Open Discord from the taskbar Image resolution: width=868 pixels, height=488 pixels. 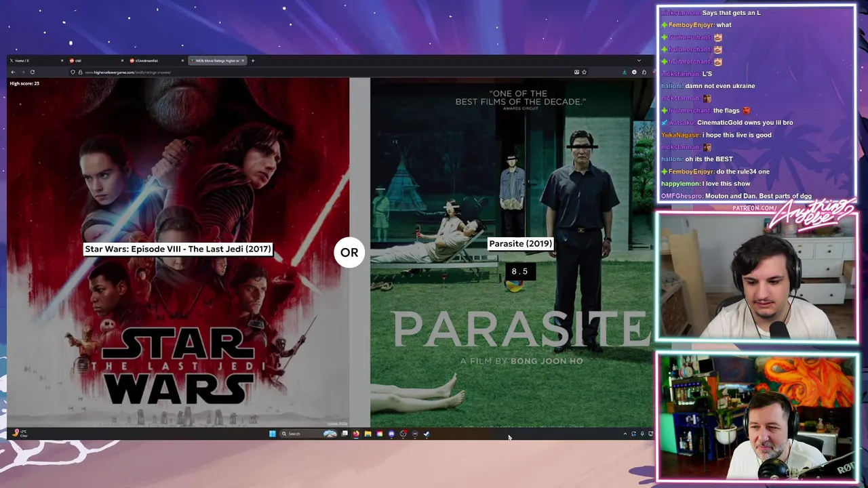(391, 434)
